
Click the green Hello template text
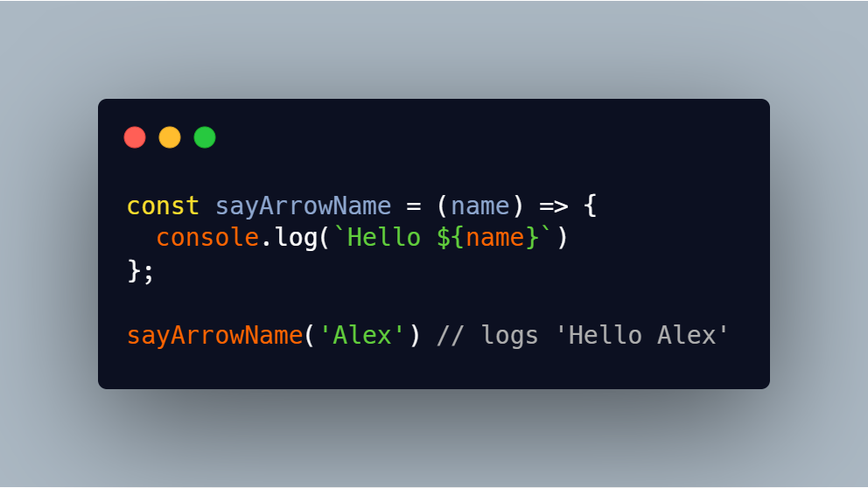(383, 237)
